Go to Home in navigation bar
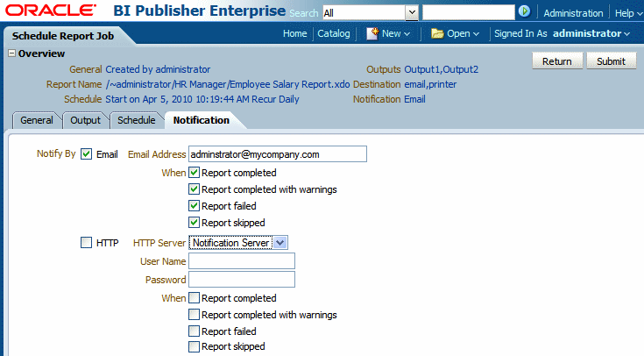Screen dimensions: 644x356 click(295, 33)
